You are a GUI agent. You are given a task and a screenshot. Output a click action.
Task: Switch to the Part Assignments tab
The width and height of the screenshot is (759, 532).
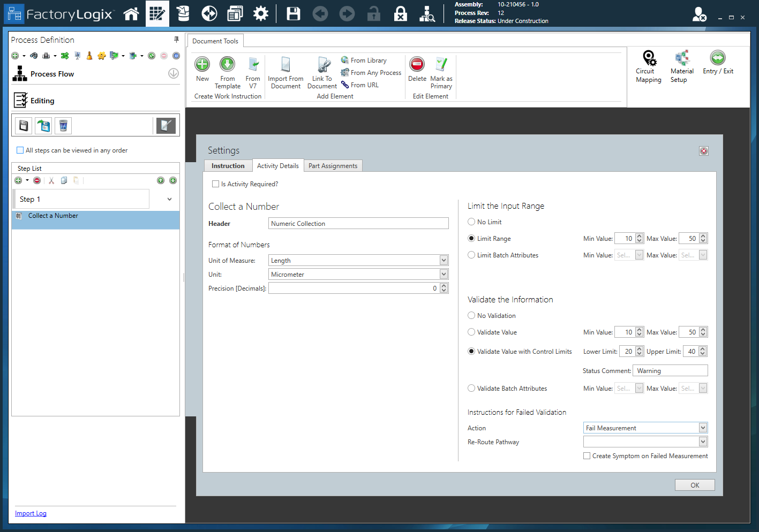click(x=333, y=165)
